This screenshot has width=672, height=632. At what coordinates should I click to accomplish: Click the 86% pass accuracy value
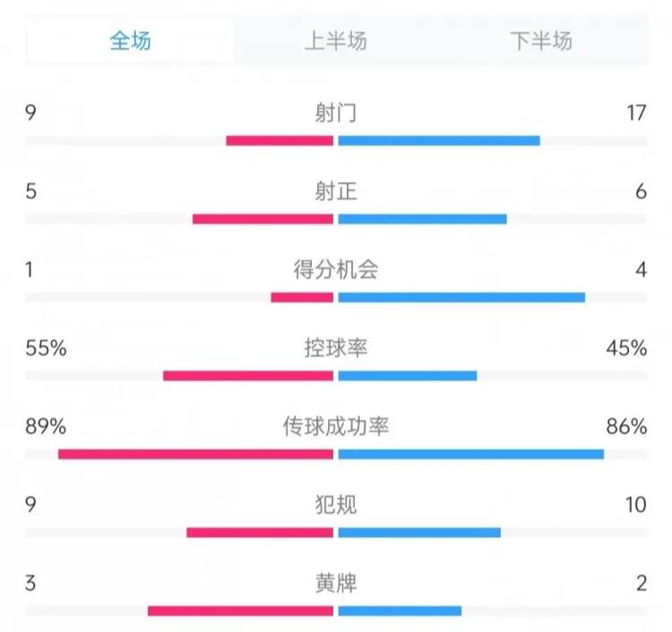click(x=626, y=426)
